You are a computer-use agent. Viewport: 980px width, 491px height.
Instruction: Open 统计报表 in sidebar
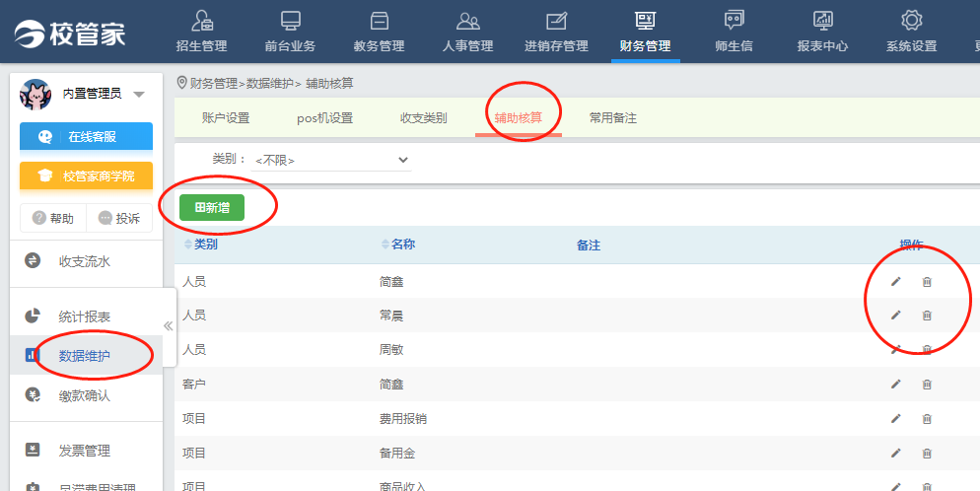(x=85, y=316)
